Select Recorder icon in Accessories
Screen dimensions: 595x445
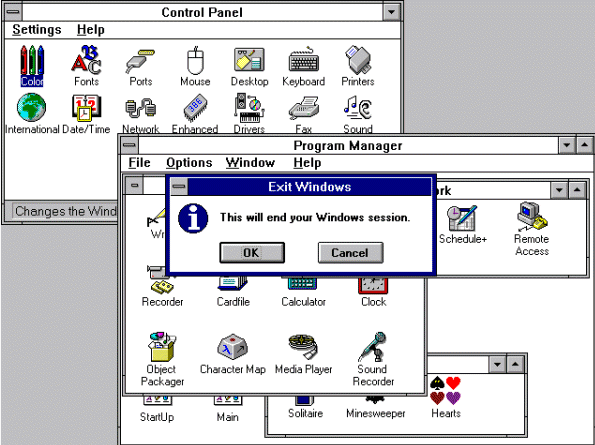click(x=162, y=287)
